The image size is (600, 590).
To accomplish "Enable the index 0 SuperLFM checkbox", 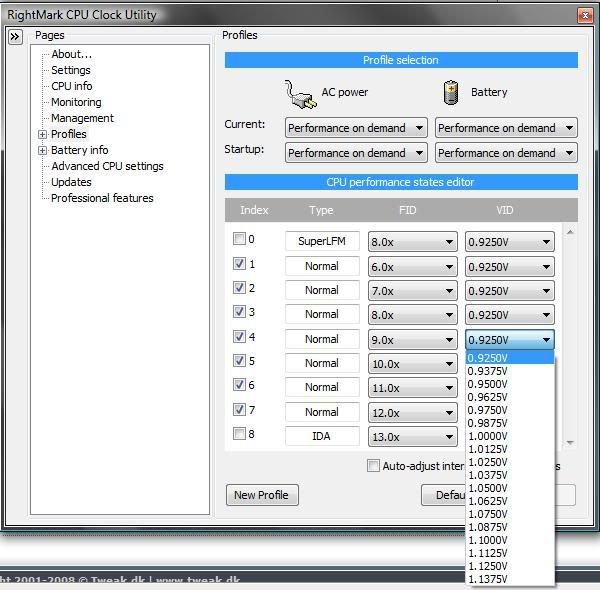I will pos(239,240).
